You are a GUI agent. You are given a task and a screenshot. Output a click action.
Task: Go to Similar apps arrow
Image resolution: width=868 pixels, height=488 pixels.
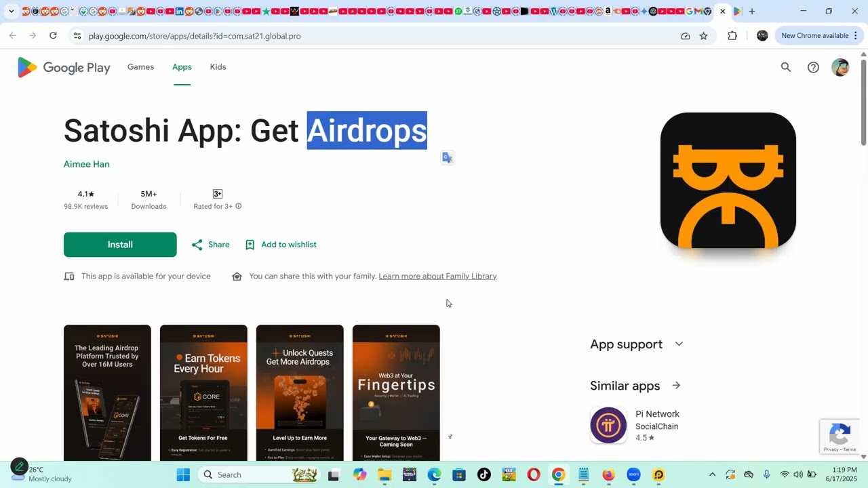pyautogui.click(x=676, y=386)
